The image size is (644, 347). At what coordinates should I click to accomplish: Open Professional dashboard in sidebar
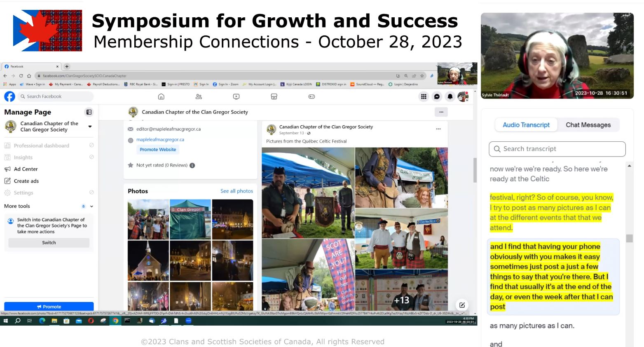(49, 145)
